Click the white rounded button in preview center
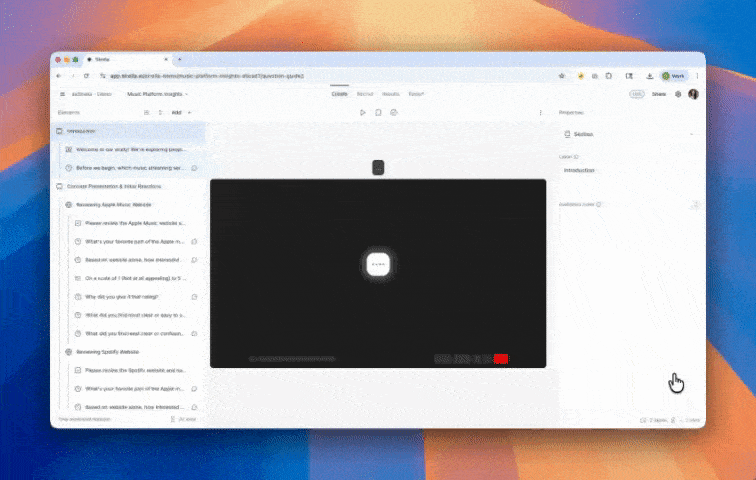This screenshot has height=480, width=756. pyautogui.click(x=378, y=264)
